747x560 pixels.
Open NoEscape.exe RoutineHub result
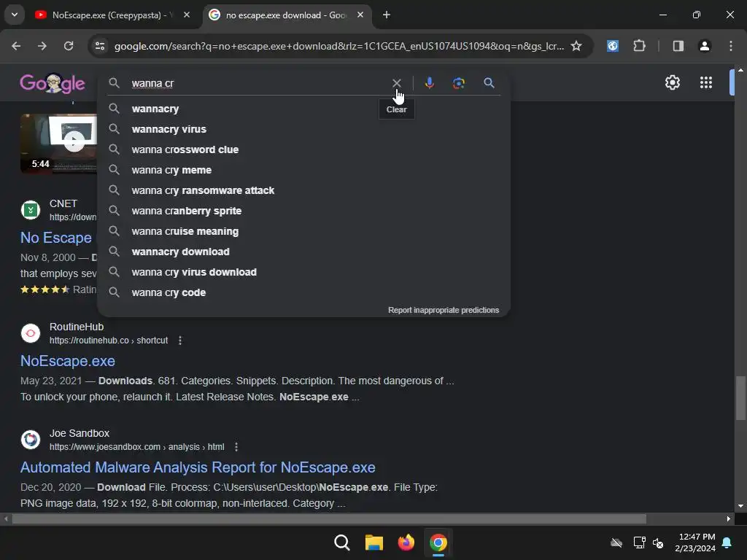(68, 361)
